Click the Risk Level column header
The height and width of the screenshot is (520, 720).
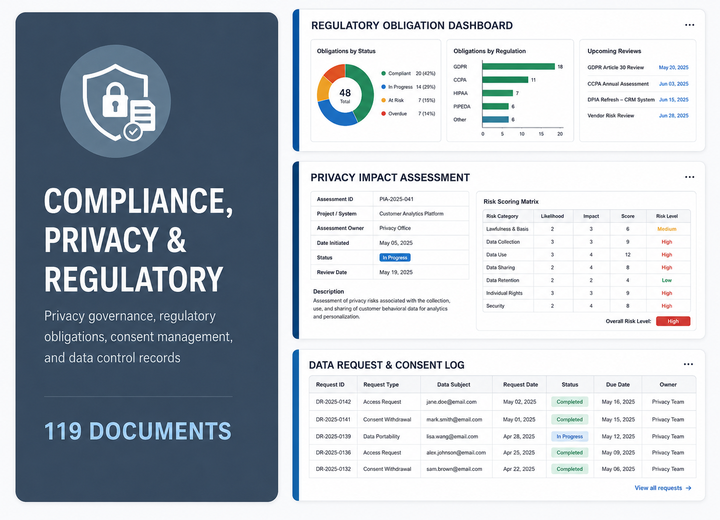pyautogui.click(x=667, y=216)
